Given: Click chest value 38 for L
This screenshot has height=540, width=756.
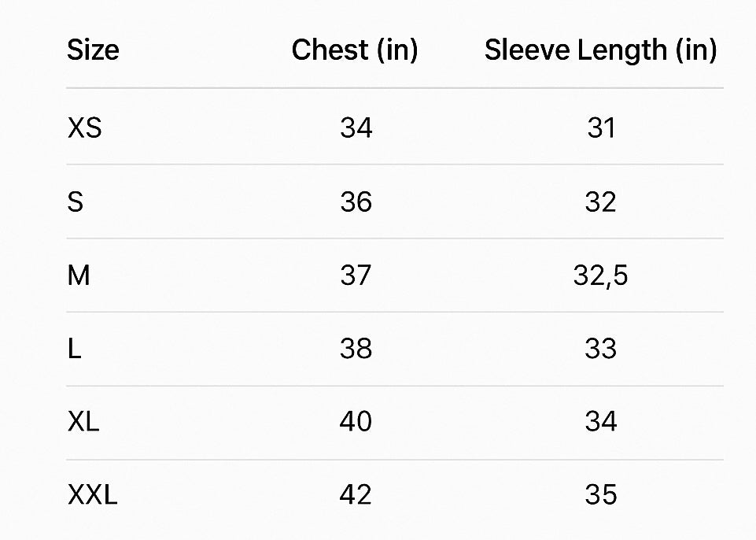Looking at the screenshot, I should click(x=356, y=349).
